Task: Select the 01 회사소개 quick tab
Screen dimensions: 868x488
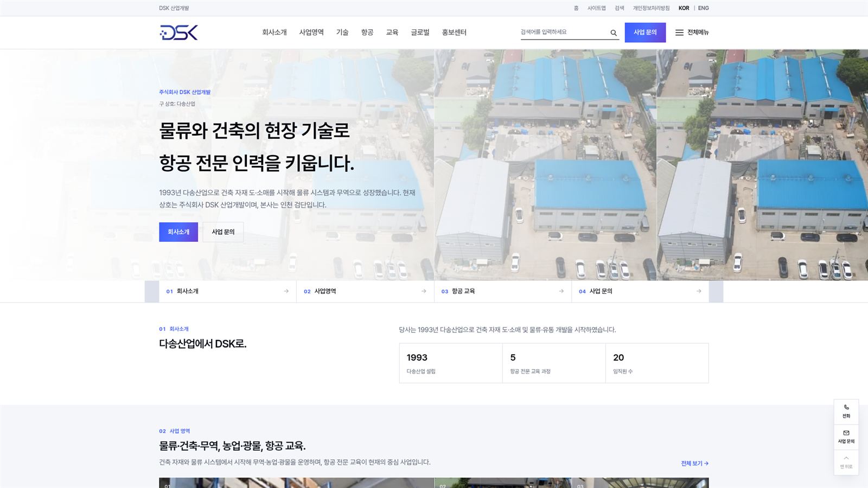Action: [228, 291]
